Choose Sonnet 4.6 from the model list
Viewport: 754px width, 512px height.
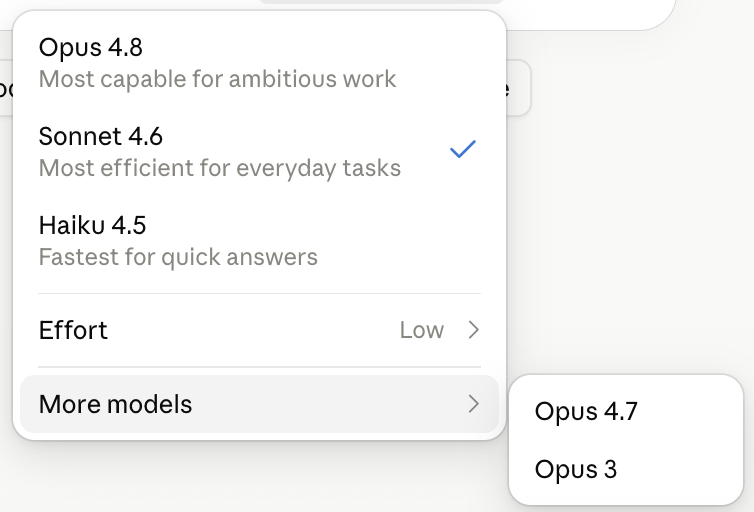point(259,152)
